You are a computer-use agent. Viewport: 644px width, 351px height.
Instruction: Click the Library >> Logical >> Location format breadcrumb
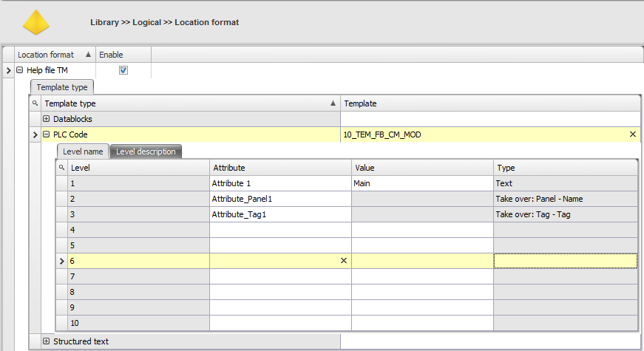point(164,22)
